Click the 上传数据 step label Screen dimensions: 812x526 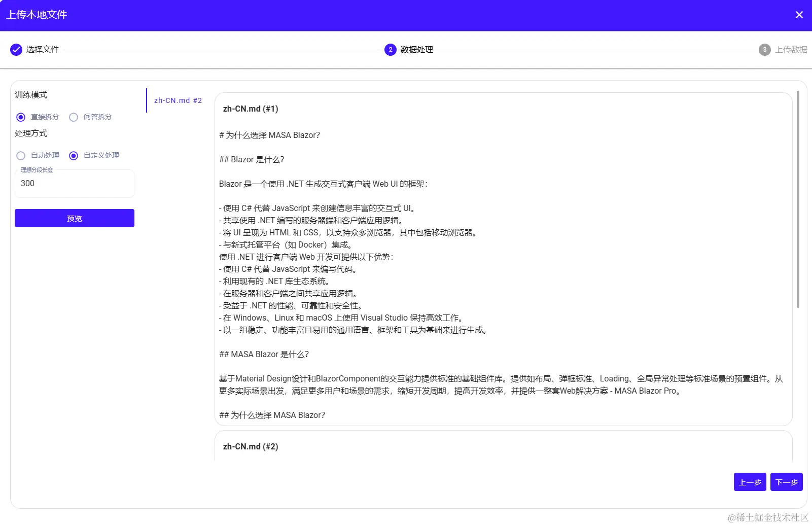[x=791, y=50]
